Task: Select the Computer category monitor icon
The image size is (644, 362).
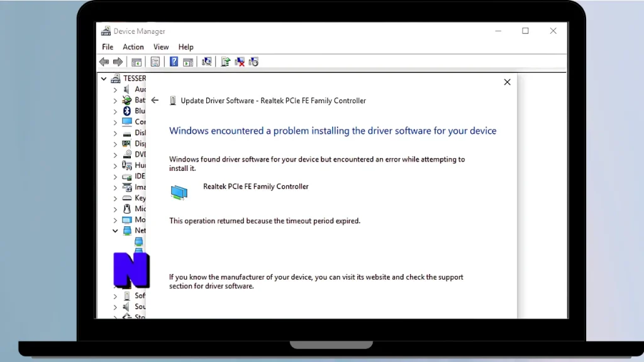Action: (x=127, y=122)
